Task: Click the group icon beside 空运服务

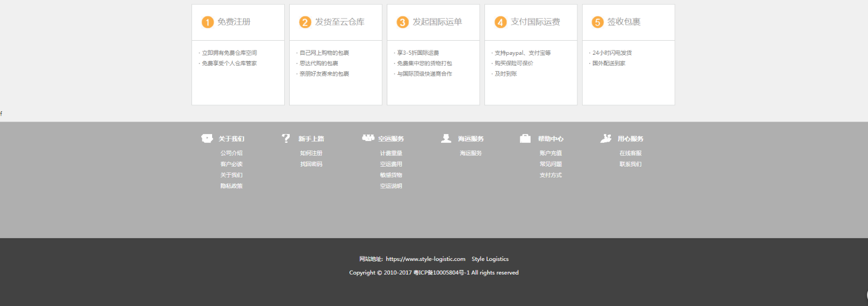Action: 368,138
